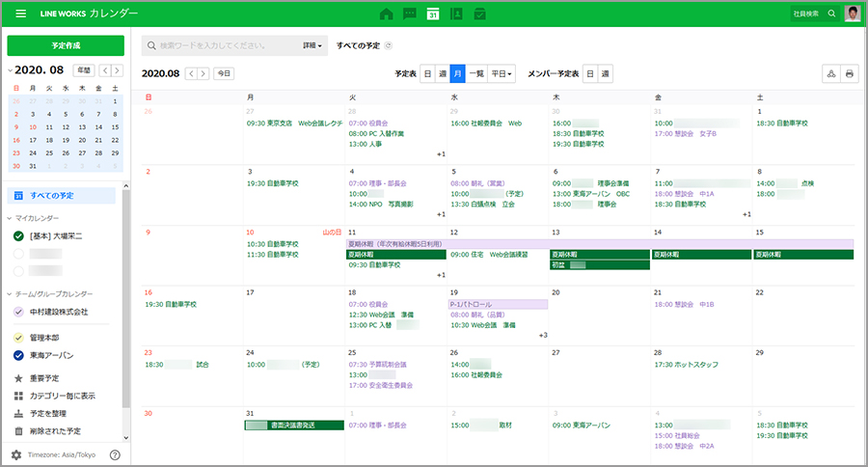Open the address book contacts icon
Image resolution: width=868 pixels, height=467 pixels.
(457, 14)
